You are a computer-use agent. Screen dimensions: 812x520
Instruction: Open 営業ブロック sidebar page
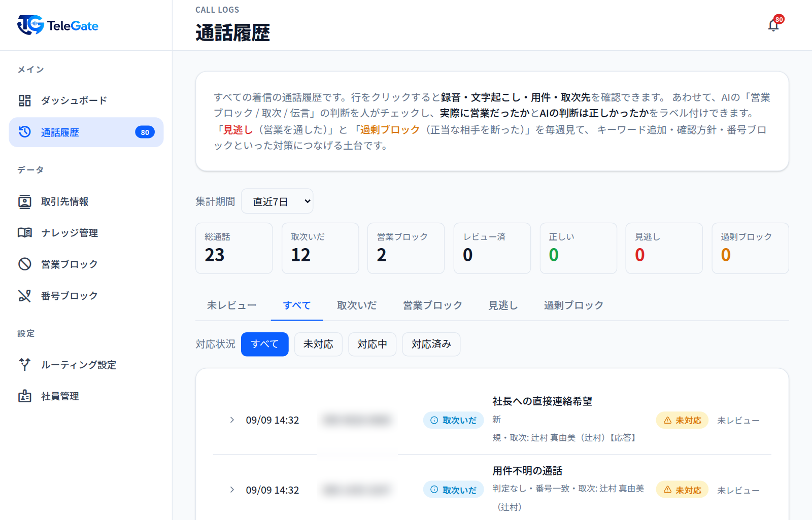86,264
